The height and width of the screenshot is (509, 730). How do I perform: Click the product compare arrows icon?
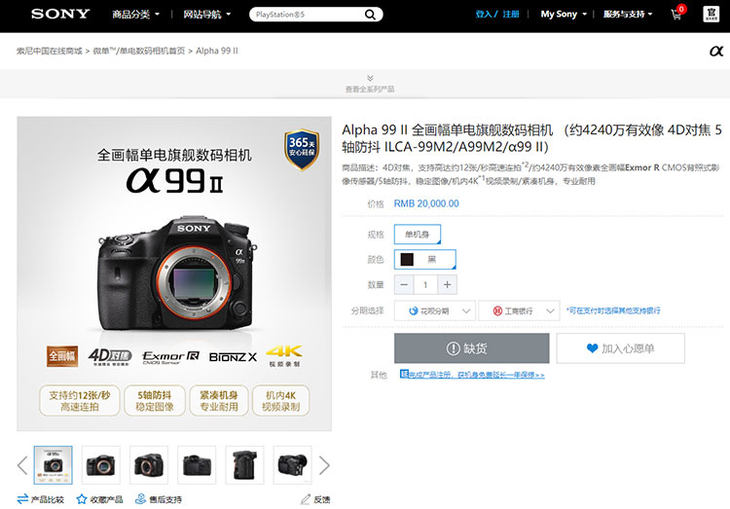click(23, 498)
